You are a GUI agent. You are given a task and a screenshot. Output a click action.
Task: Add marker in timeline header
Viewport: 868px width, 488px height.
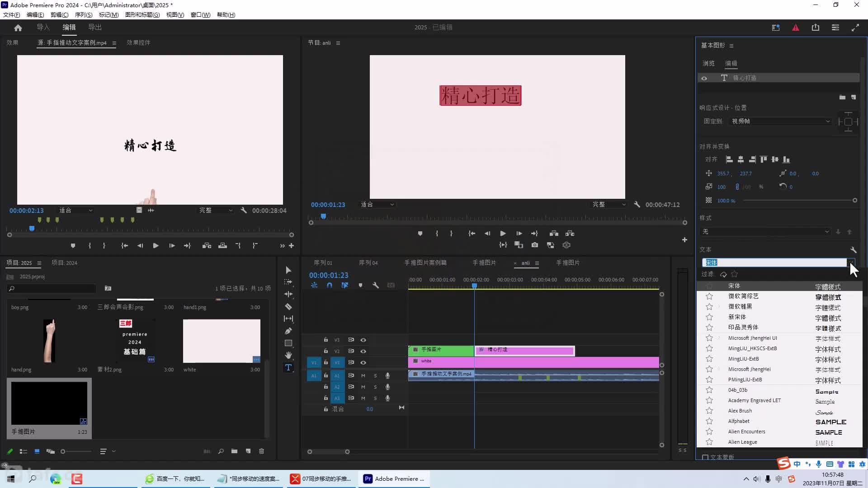[x=360, y=285]
